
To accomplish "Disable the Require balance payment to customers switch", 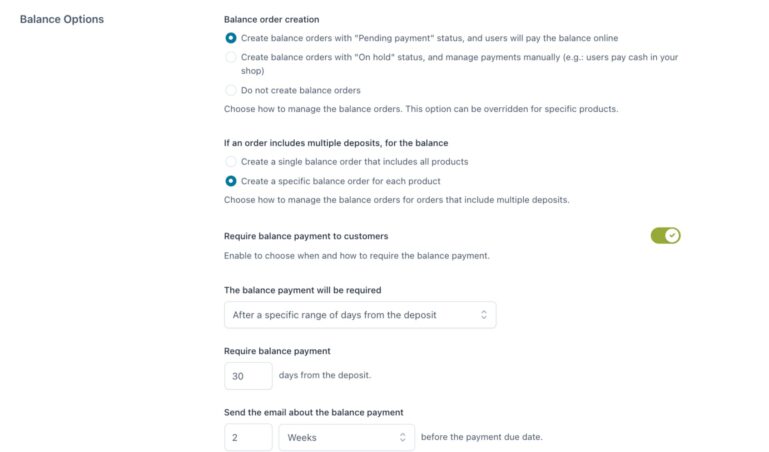I will pyautogui.click(x=665, y=236).
